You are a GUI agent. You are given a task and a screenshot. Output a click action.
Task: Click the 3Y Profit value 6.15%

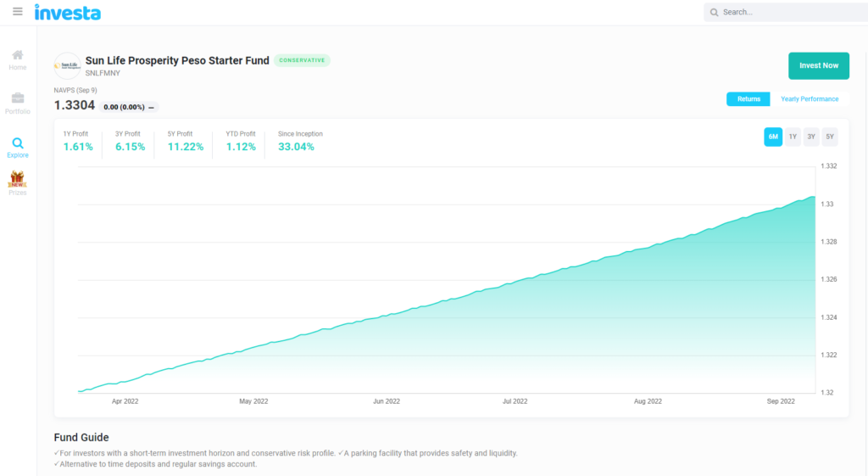[x=130, y=147]
